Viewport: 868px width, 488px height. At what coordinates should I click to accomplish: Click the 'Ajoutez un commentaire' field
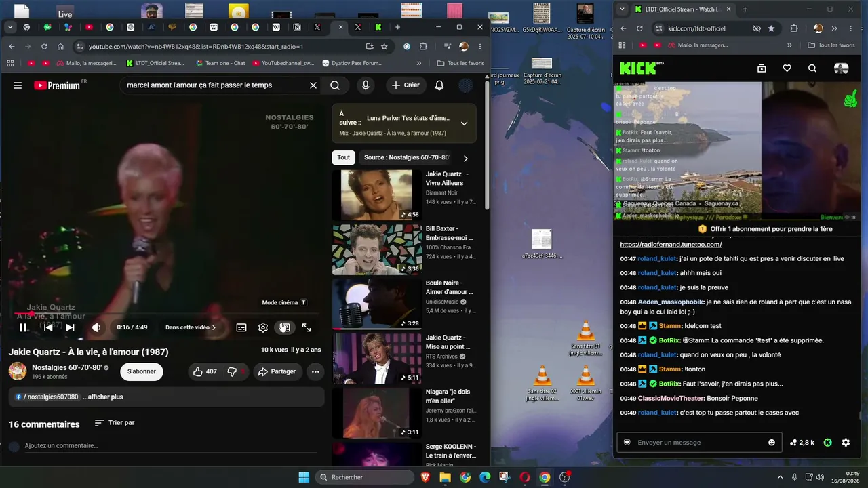[170, 446]
